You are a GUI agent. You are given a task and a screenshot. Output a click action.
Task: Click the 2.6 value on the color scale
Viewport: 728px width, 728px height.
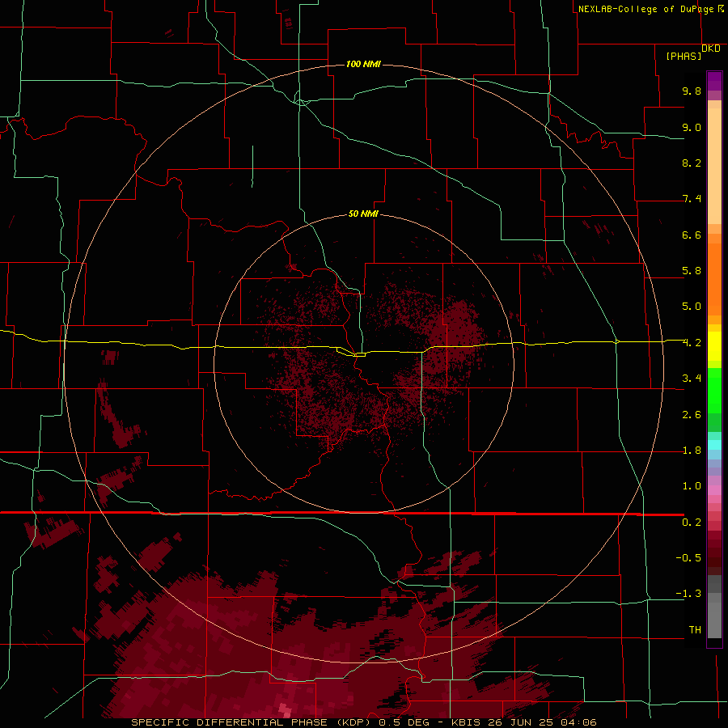pyautogui.click(x=692, y=415)
